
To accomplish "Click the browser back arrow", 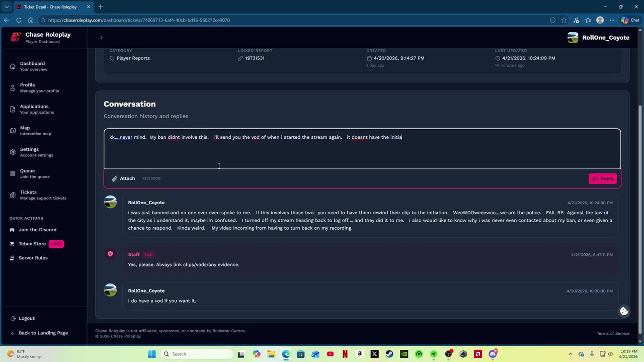I will click(7, 20).
